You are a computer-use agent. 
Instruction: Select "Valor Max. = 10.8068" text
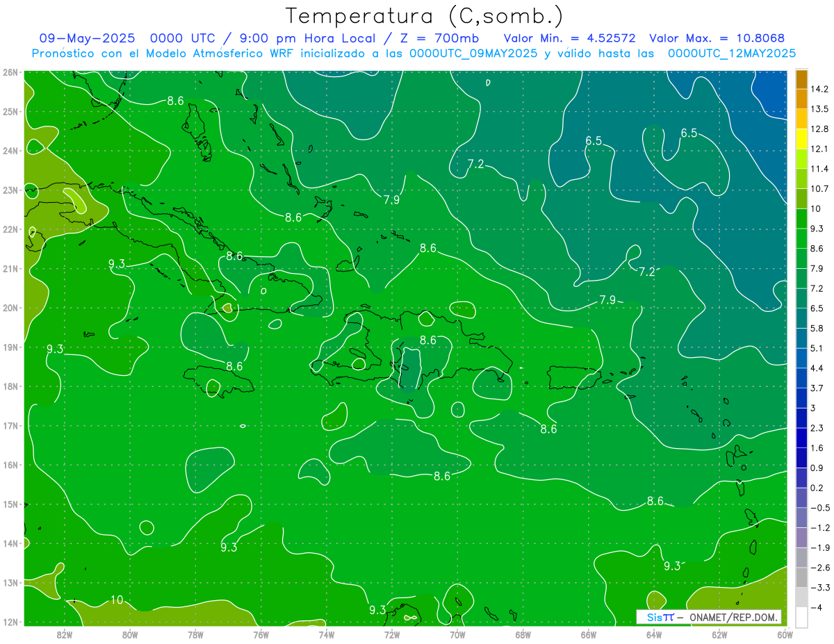point(717,38)
